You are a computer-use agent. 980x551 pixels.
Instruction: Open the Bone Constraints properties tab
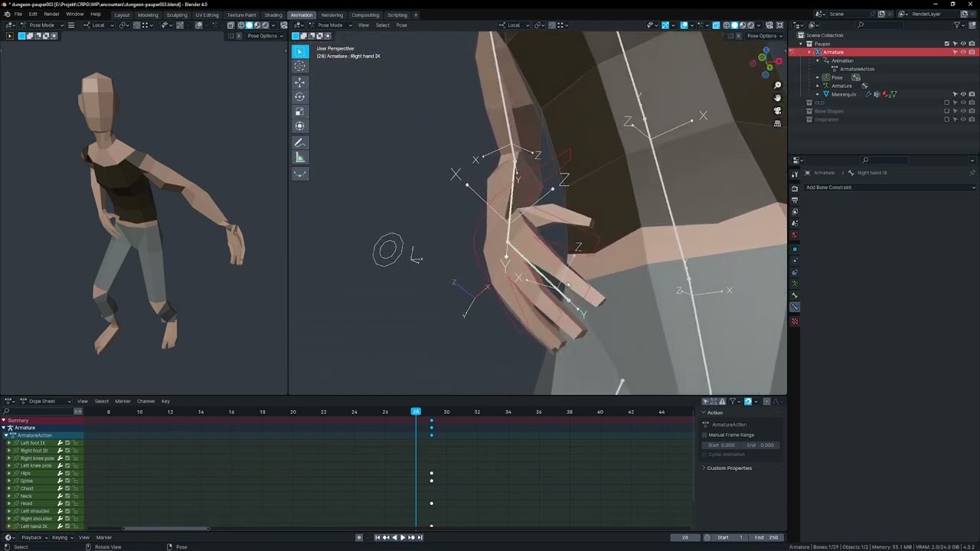(x=795, y=307)
